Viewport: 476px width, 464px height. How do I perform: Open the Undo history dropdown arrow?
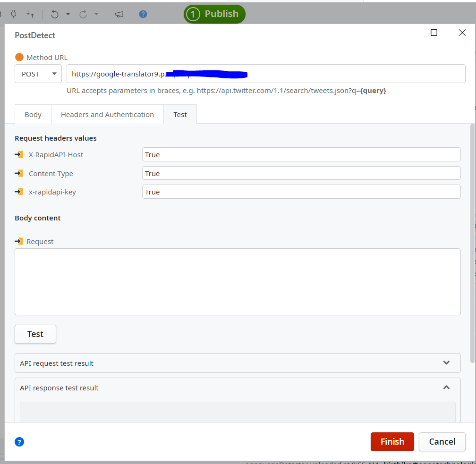(x=68, y=14)
